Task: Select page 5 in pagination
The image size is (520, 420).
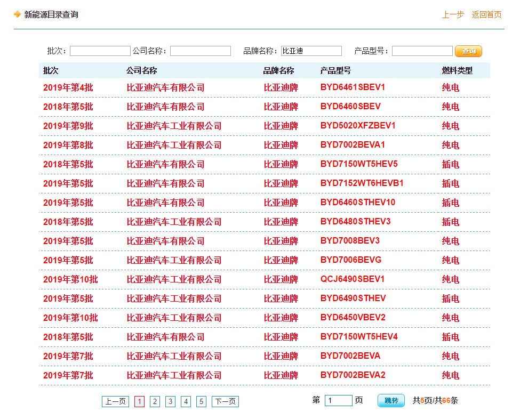Action: (201, 401)
